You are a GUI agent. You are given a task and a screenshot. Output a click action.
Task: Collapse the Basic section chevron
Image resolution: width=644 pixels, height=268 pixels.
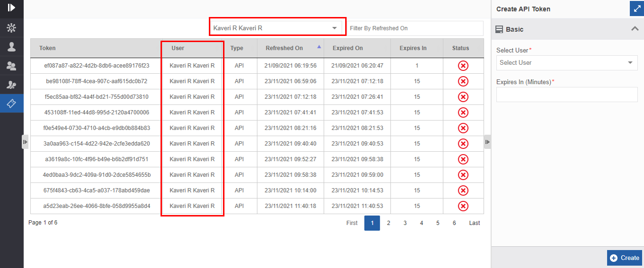click(x=635, y=29)
